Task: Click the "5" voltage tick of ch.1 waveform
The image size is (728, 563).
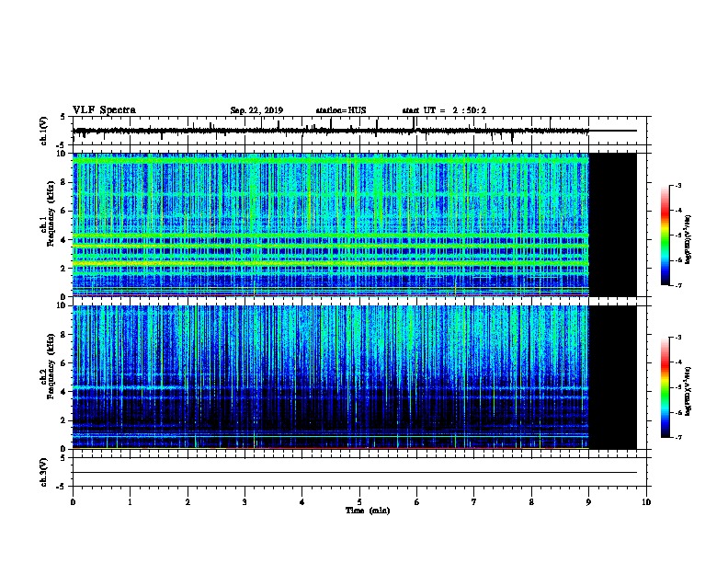Action: (x=63, y=117)
